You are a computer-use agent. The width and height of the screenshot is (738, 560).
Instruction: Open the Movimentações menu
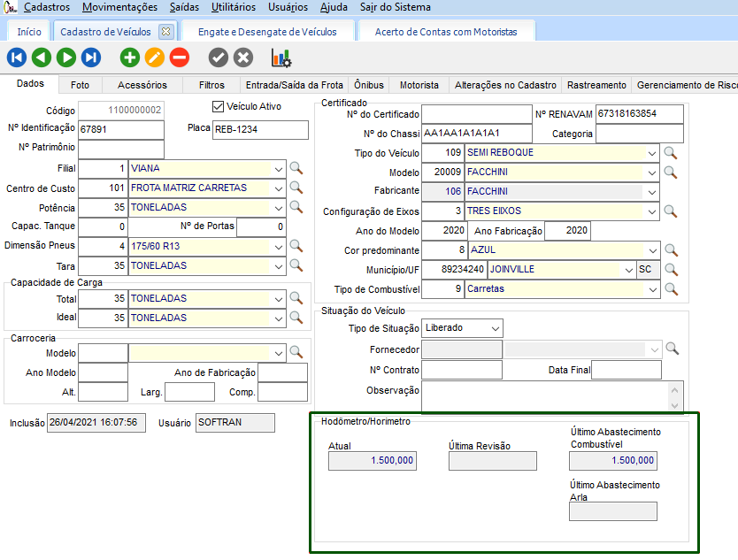pos(119,7)
